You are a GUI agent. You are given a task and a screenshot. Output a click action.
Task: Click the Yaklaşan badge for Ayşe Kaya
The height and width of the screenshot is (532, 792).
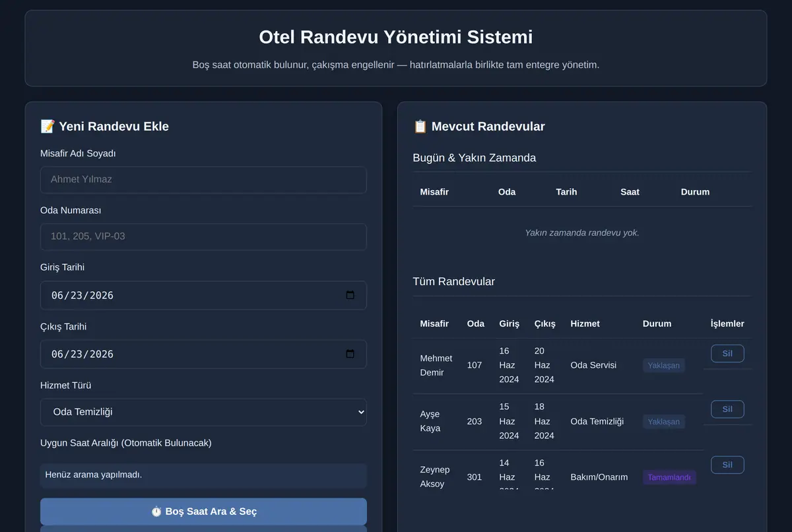pyautogui.click(x=663, y=422)
